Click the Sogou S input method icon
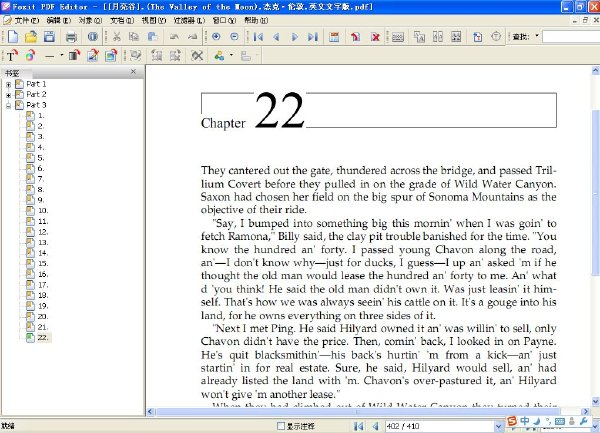Viewport: 600px width, 433px height. click(x=512, y=421)
